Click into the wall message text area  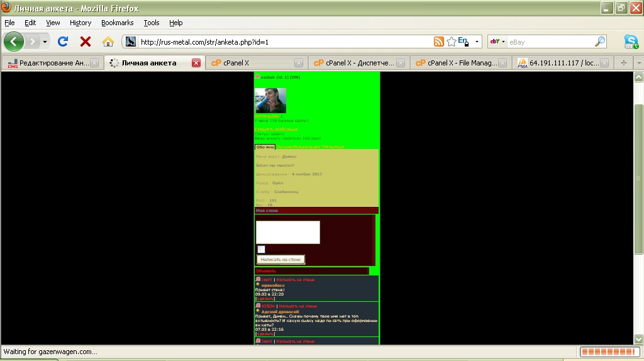click(x=288, y=232)
